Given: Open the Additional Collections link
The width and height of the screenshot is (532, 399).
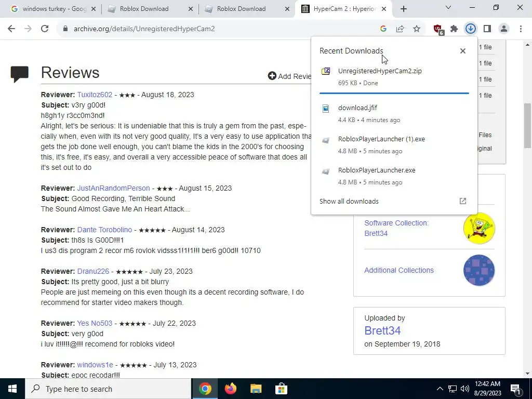Looking at the screenshot, I should tap(399, 270).
